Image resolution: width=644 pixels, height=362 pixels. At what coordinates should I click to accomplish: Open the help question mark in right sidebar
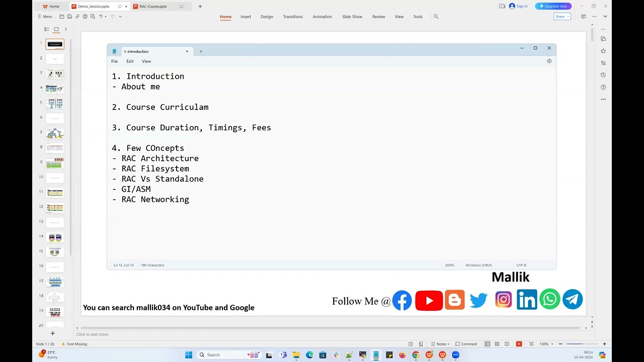(603, 87)
